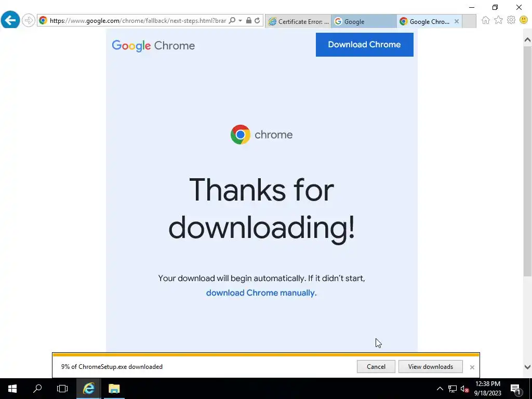The height and width of the screenshot is (399, 532).
Task: Open taskbar Search magnifier
Action: coord(37,389)
